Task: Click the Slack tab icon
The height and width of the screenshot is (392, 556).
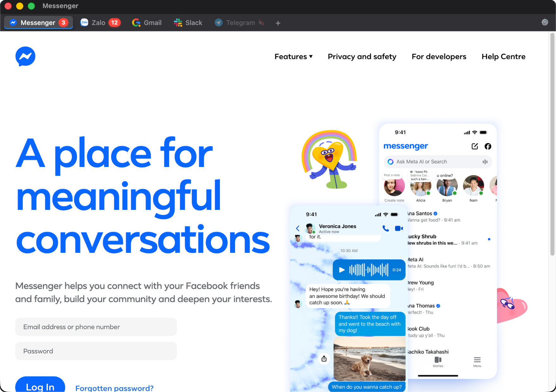Action: (x=178, y=22)
